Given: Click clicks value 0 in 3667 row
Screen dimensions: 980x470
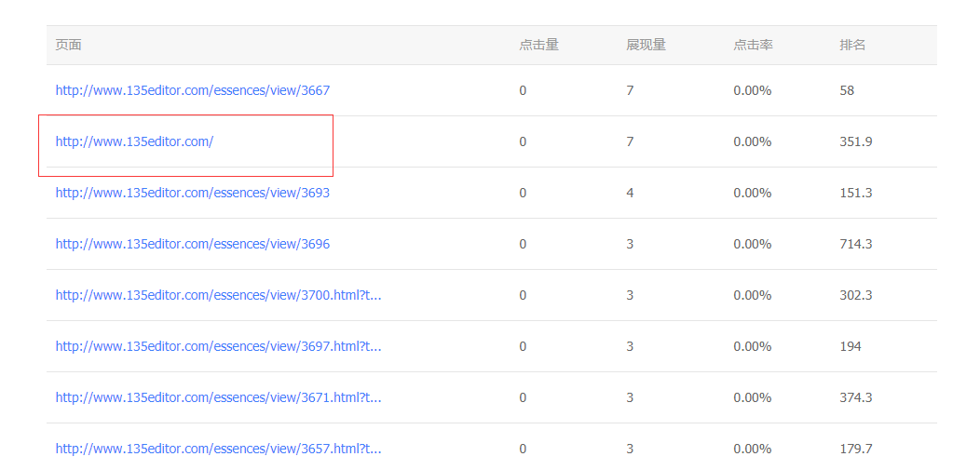Looking at the screenshot, I should pos(523,90).
